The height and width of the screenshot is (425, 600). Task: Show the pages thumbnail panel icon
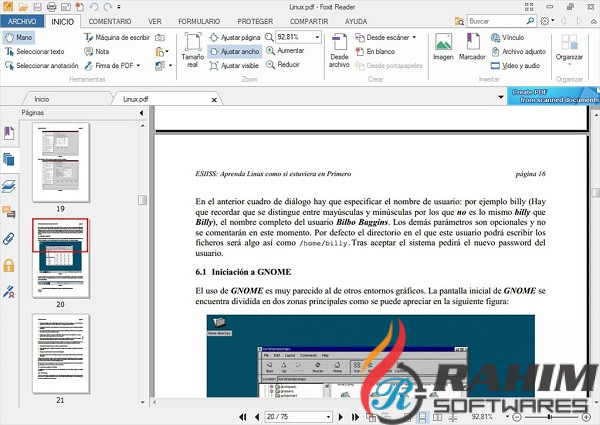pyautogui.click(x=9, y=160)
